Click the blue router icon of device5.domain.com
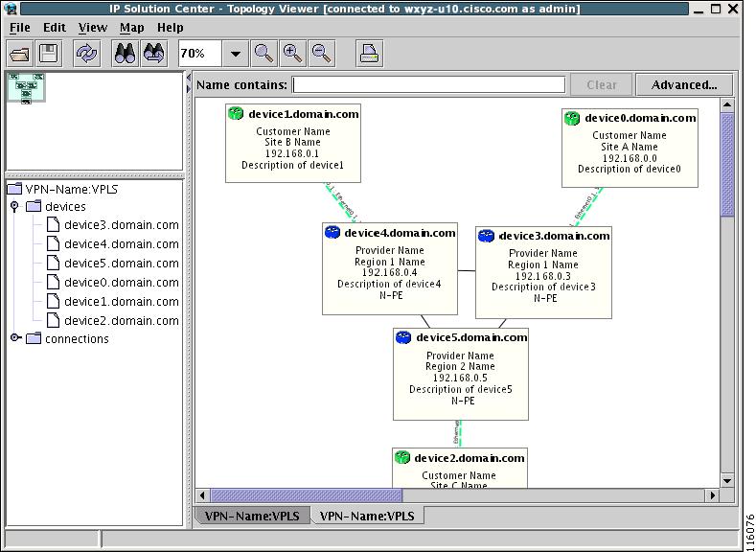Screen dimensions: 756x552 [x=403, y=337]
